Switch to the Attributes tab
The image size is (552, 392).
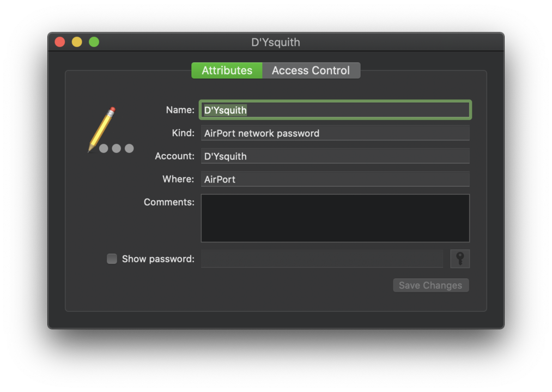click(x=227, y=70)
